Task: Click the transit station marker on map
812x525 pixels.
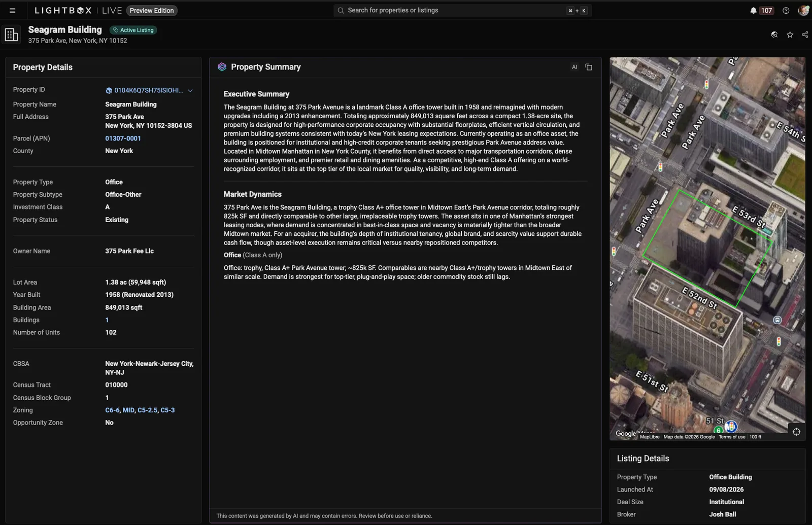Action: pos(777,320)
